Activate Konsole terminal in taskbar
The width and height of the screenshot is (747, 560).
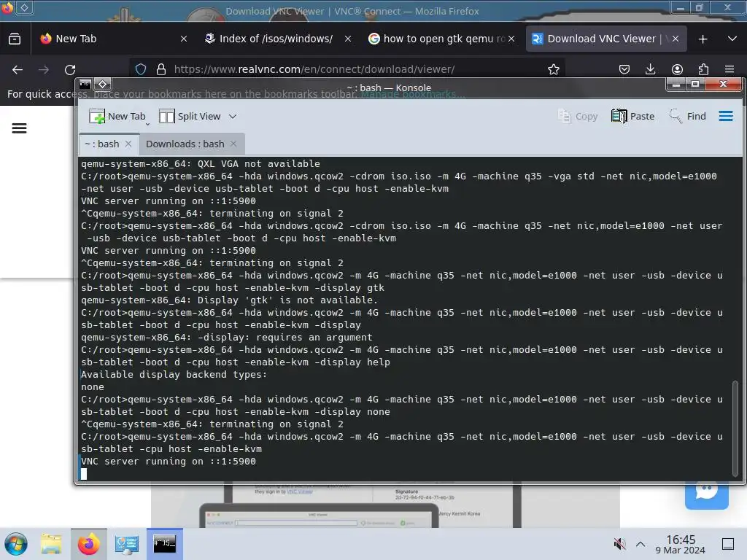[164, 544]
